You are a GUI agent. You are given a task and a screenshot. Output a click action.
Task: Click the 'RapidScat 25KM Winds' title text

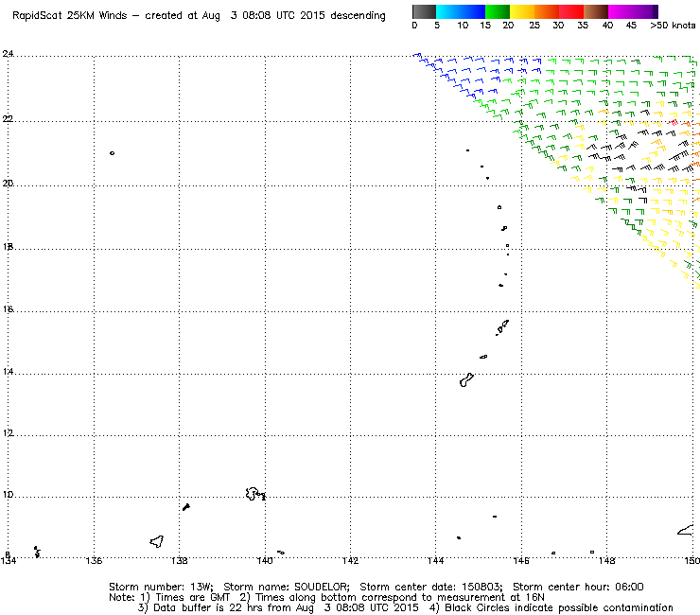tap(70, 16)
